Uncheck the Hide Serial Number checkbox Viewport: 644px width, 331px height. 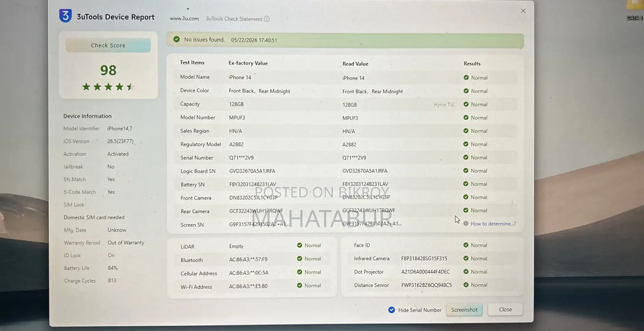[391, 310]
